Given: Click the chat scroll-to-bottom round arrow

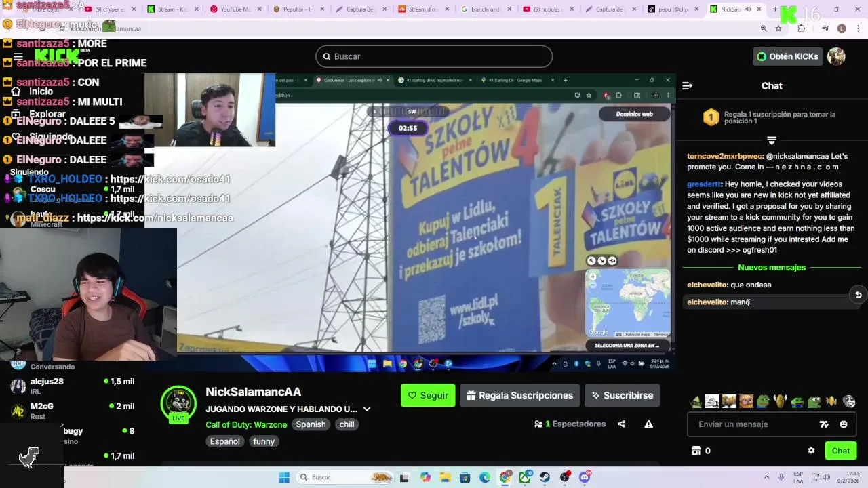Looking at the screenshot, I should (x=858, y=295).
